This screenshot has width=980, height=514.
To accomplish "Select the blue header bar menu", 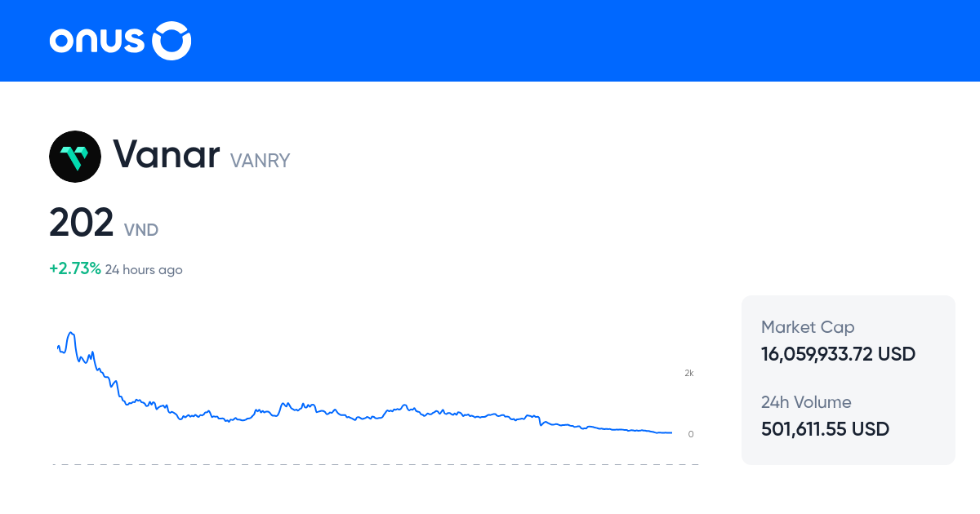I will click(x=490, y=40).
